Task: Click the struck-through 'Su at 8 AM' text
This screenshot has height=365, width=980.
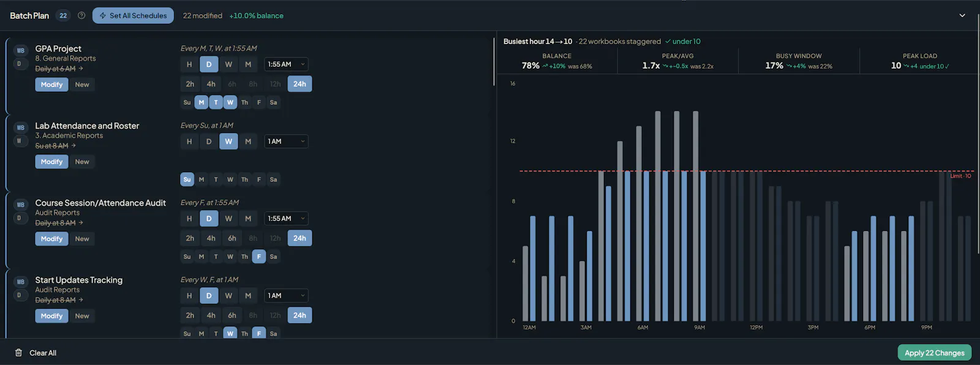Action: (x=51, y=146)
